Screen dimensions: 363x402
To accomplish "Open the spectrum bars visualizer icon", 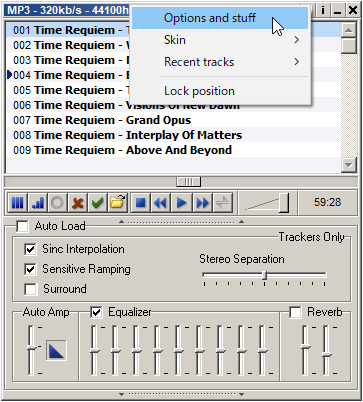I will click(38, 203).
